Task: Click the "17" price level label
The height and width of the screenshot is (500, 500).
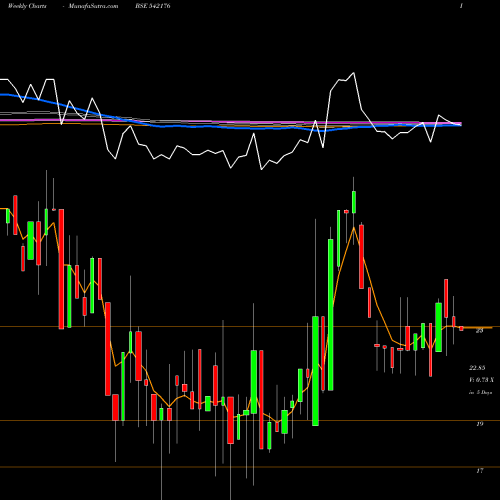Action: coord(480,471)
